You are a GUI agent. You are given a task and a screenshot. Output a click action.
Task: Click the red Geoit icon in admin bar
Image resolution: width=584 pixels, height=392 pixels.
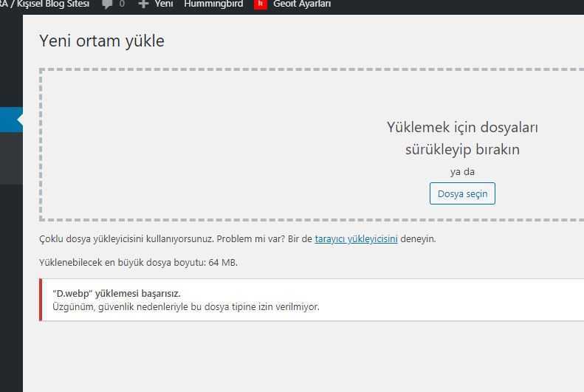(x=260, y=4)
